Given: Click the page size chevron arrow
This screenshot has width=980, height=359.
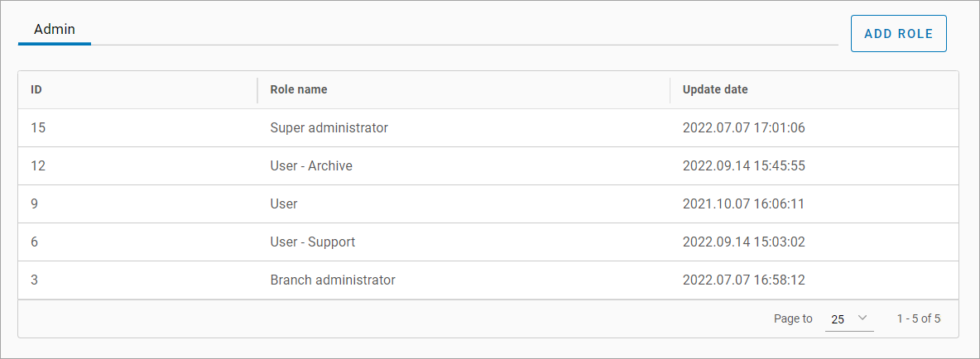Looking at the screenshot, I should [x=862, y=318].
